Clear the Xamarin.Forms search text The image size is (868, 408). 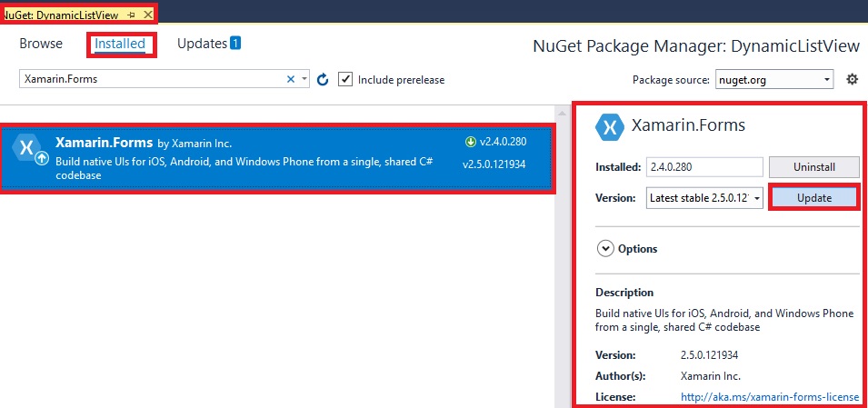pyautogui.click(x=291, y=79)
